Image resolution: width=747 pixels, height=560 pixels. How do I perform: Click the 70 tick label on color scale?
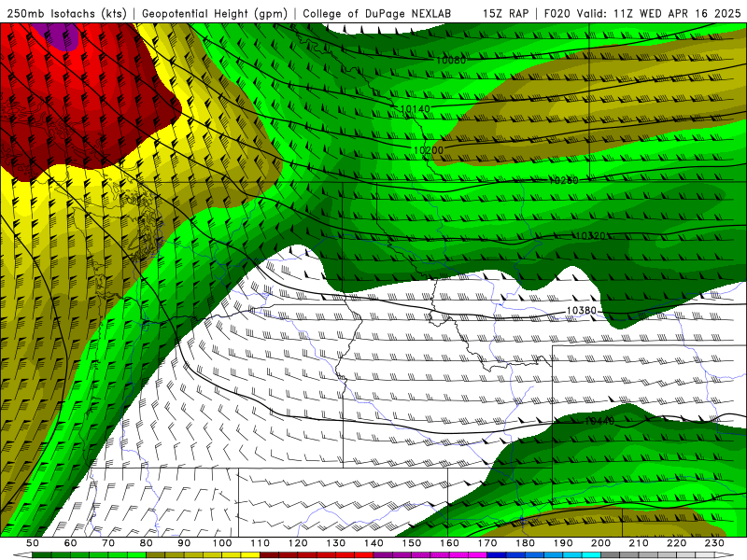[108, 543]
